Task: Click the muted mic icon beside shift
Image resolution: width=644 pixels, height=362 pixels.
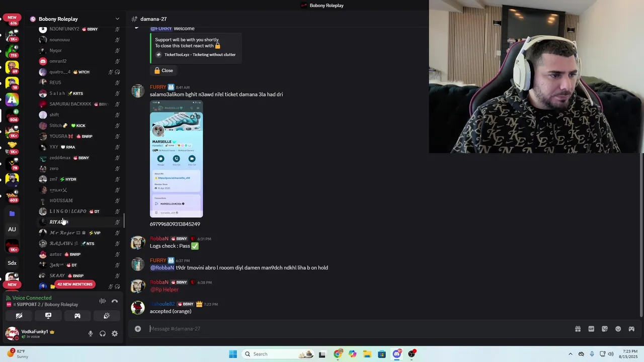Action: [117, 115]
